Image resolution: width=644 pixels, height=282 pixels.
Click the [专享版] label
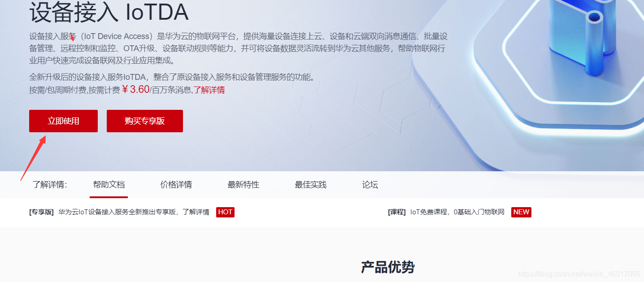point(41,212)
